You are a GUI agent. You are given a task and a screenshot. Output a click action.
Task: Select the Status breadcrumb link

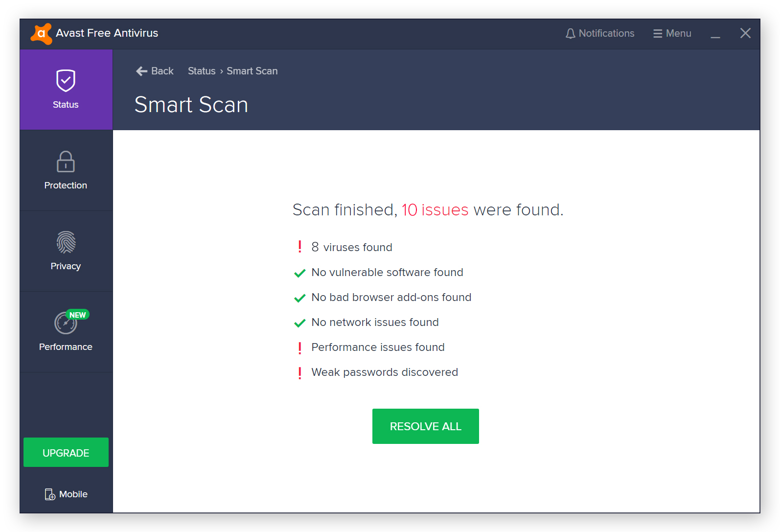(x=202, y=71)
